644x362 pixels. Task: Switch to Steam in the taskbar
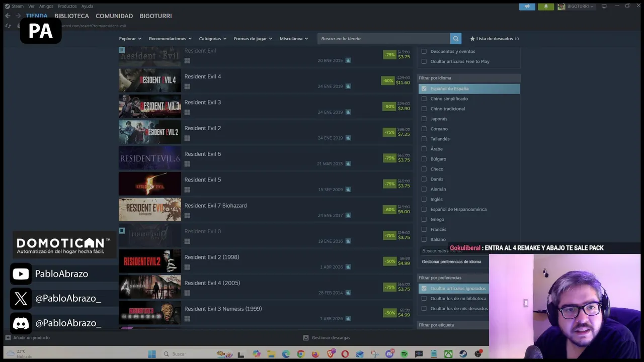(463, 354)
